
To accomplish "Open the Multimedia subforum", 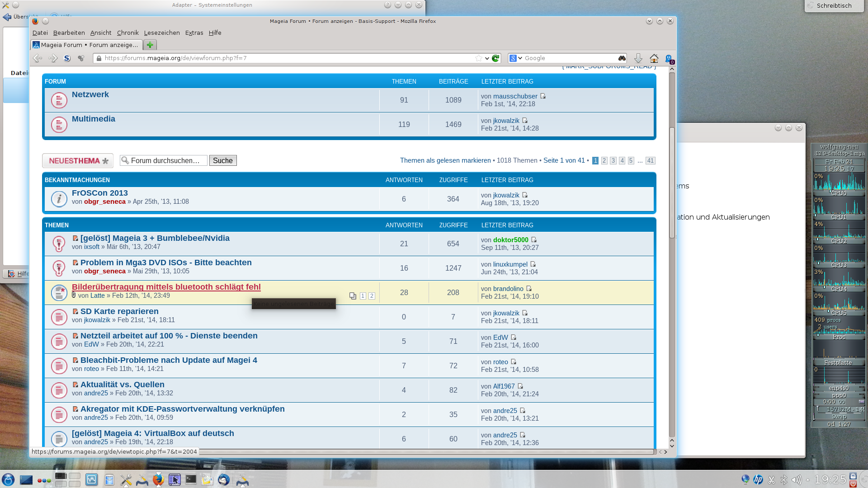I will coord(94,119).
